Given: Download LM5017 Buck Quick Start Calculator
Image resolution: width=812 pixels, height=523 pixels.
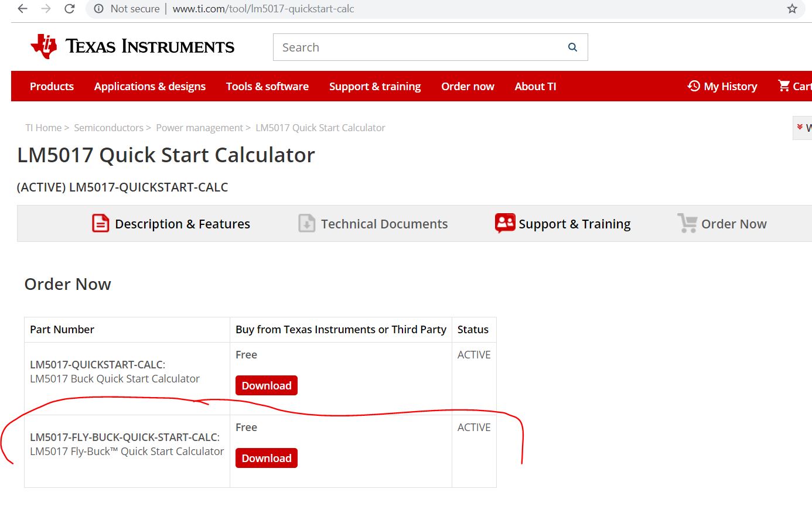Looking at the screenshot, I should pos(267,385).
